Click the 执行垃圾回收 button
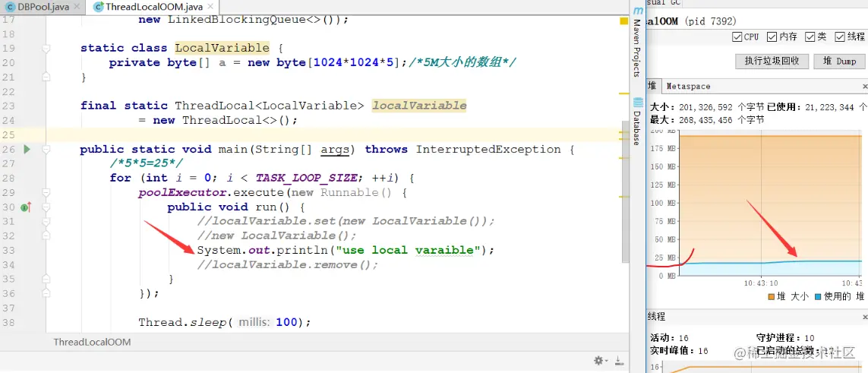This screenshot has height=373, width=868. pos(772,62)
